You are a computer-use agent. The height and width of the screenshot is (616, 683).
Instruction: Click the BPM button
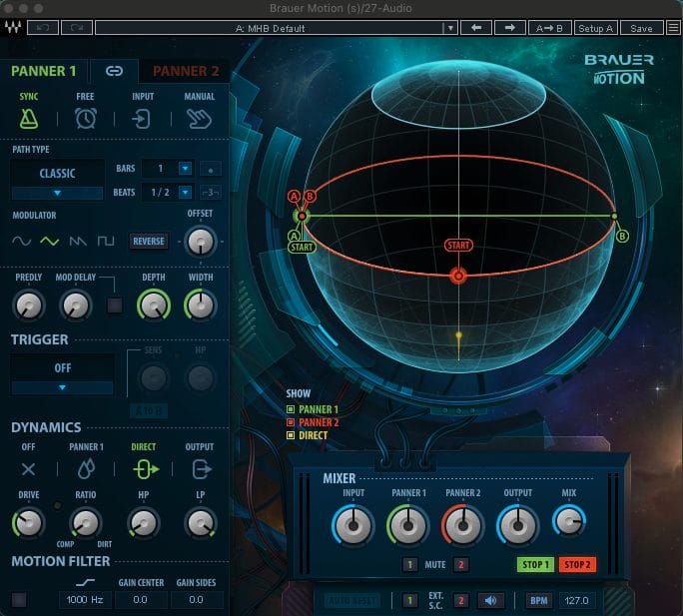pos(538,600)
